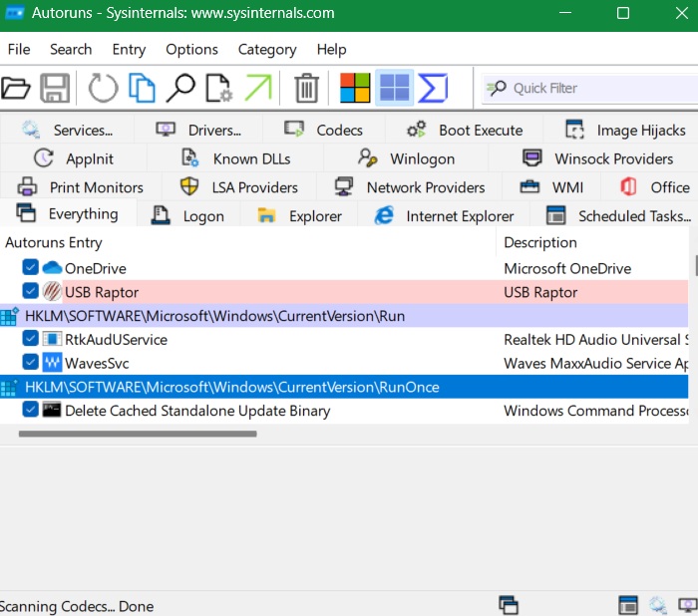Click in the Quick Filter field
The height and width of the screenshot is (616, 698).
point(590,88)
